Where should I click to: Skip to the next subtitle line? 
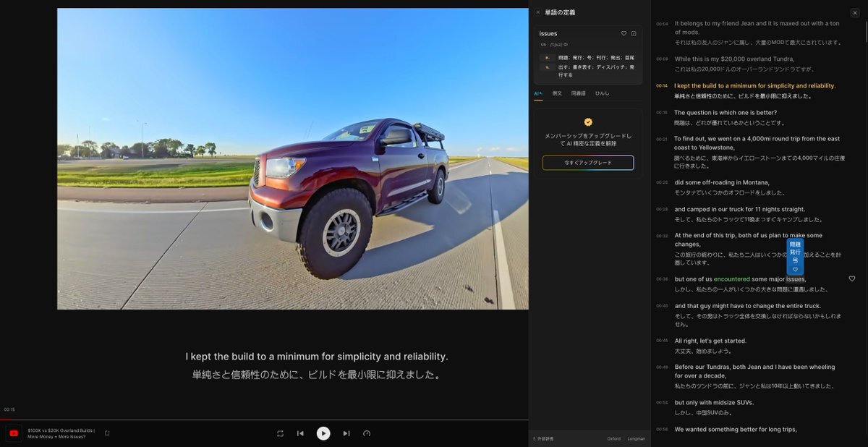[346, 433]
